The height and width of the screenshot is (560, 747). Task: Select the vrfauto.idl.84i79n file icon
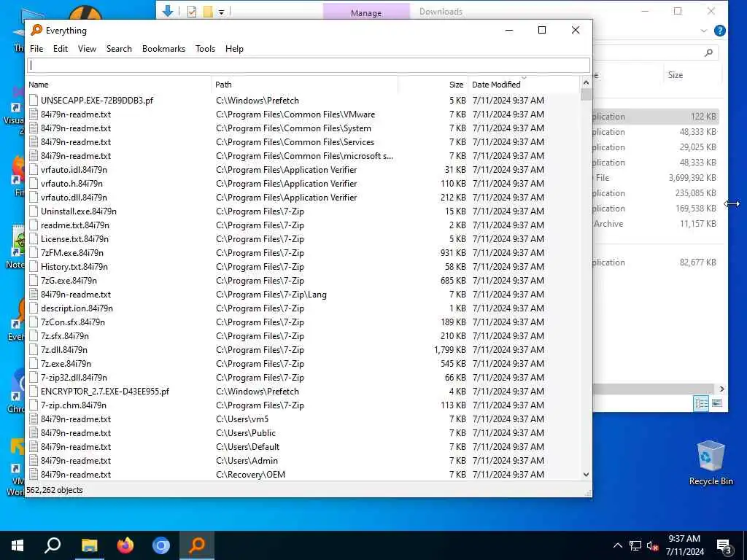[x=33, y=169]
